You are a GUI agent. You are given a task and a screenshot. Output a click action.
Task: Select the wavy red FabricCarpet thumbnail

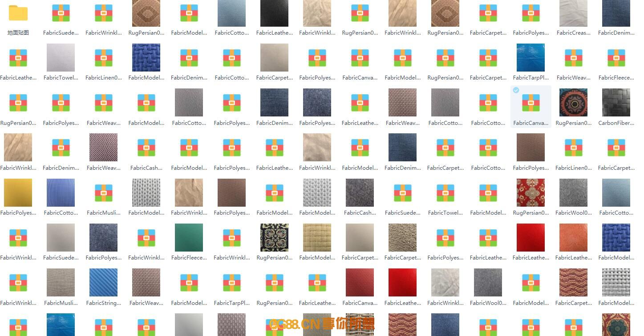coord(573,282)
